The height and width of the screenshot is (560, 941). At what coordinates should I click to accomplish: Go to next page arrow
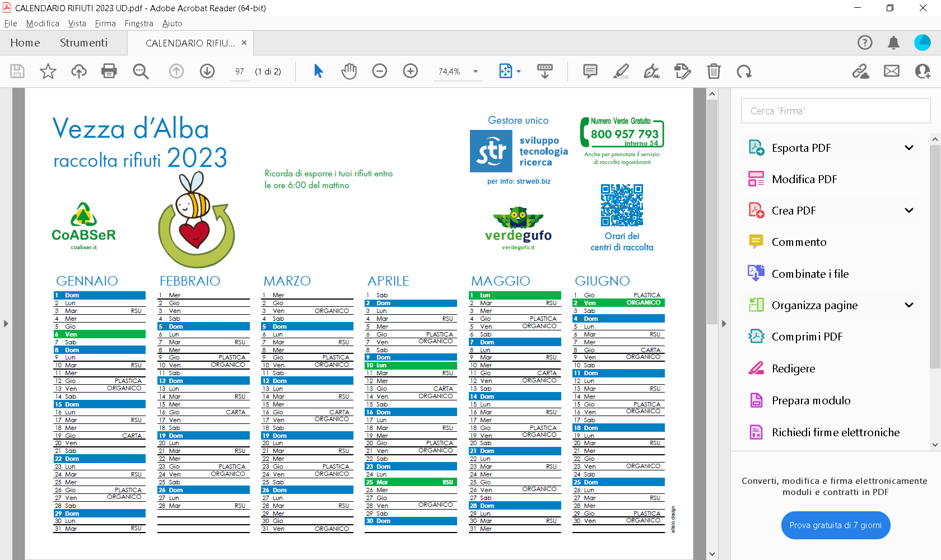click(207, 71)
